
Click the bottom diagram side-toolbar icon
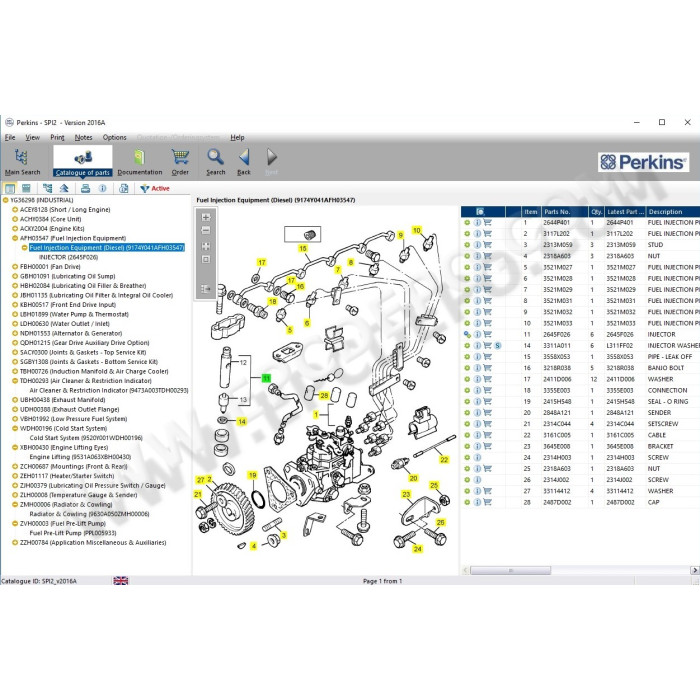(x=206, y=289)
